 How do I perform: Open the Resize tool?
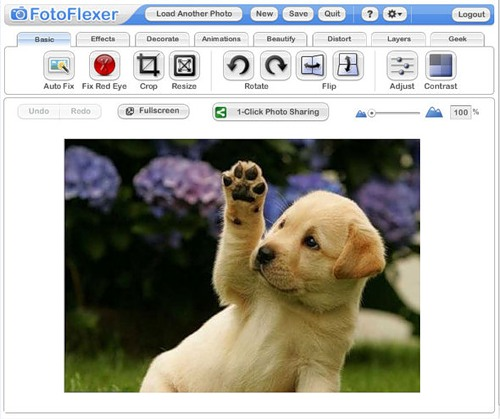click(x=184, y=65)
